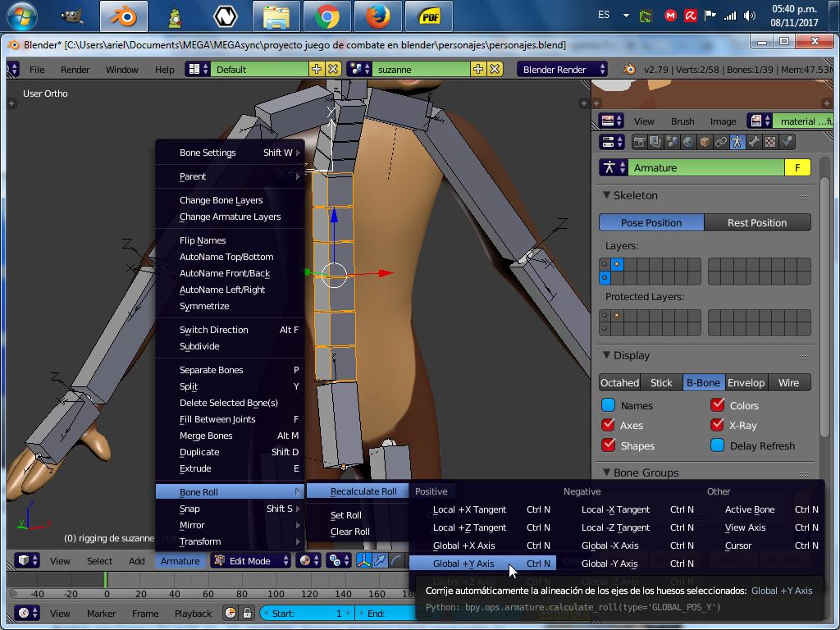Screen dimensions: 840x630
Task: Delete the suzanne scene with X button
Action: click(x=495, y=69)
